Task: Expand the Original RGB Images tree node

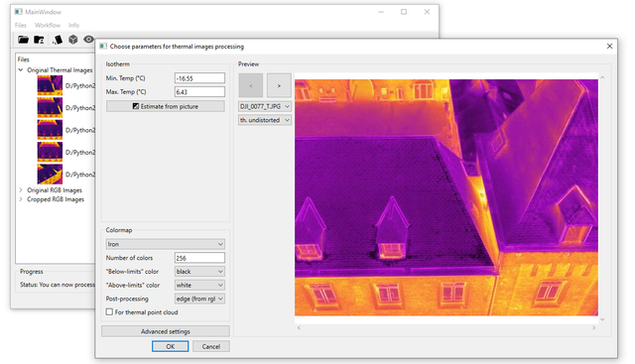Action: (21, 189)
